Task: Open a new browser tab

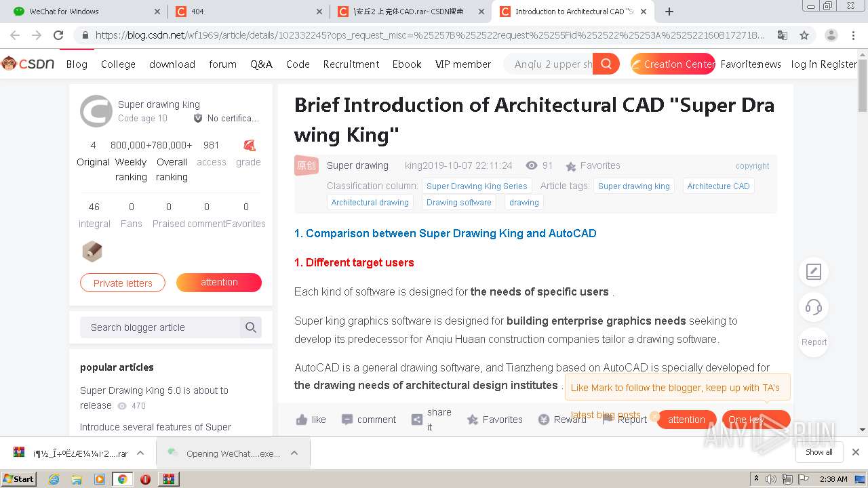Action: 669,12
